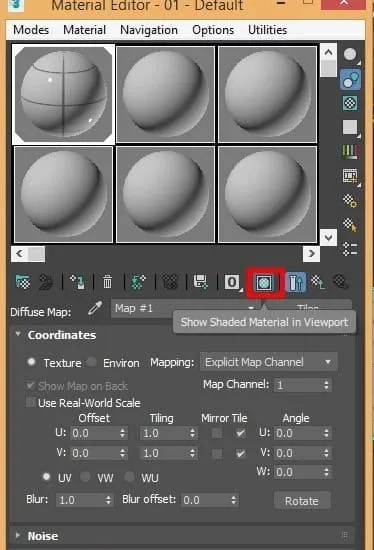Click the V Tiling spinner arrows
The width and height of the screenshot is (374, 550).
click(x=192, y=454)
